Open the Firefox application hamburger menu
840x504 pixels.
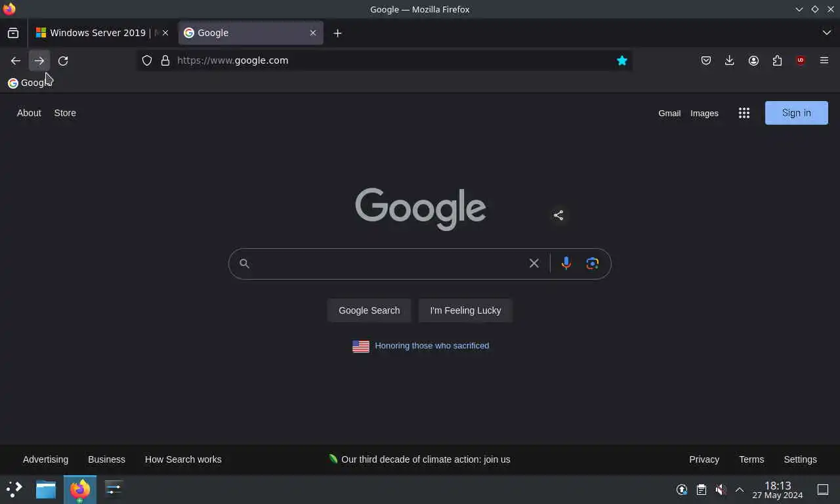click(x=824, y=60)
